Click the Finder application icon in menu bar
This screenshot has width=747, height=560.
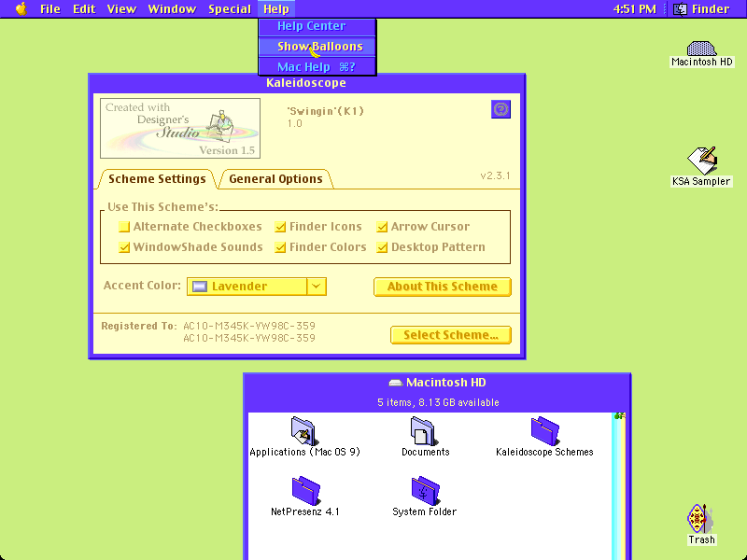[x=680, y=9]
